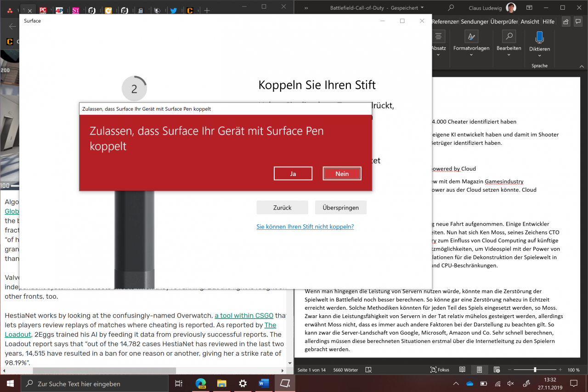Close the active browser tab
Viewport: 588px width, 392px height.
(x=29, y=10)
